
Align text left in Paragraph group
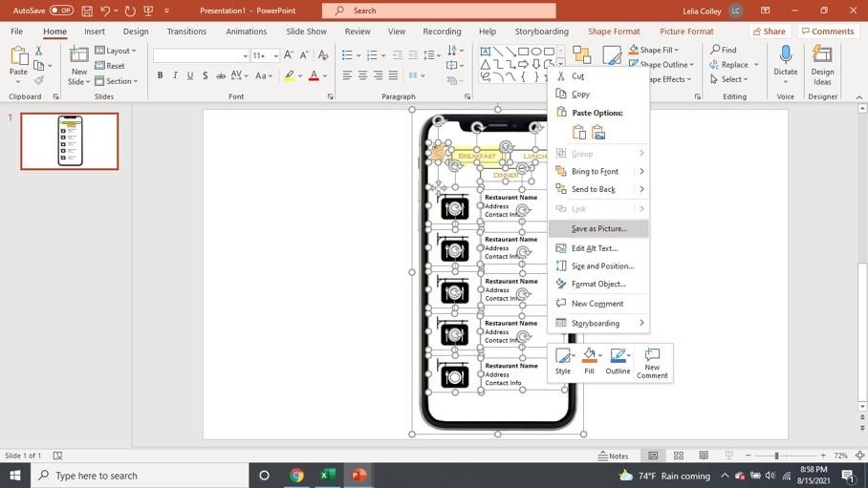(347, 75)
